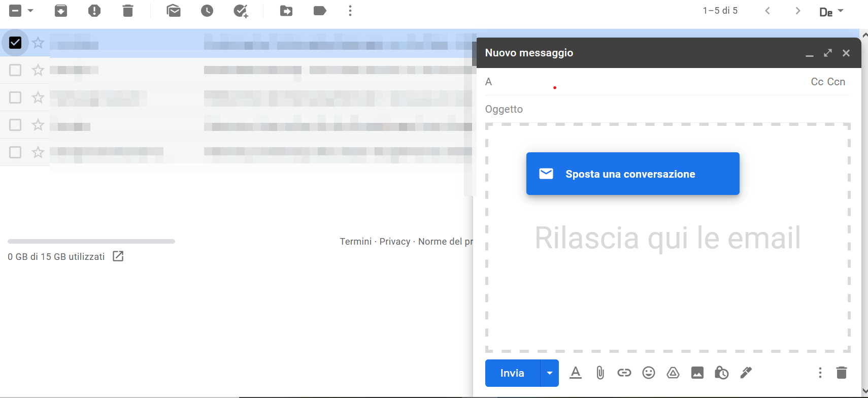Star the second email in the list
Viewport: 868px width, 398px height.
pos(38,70)
